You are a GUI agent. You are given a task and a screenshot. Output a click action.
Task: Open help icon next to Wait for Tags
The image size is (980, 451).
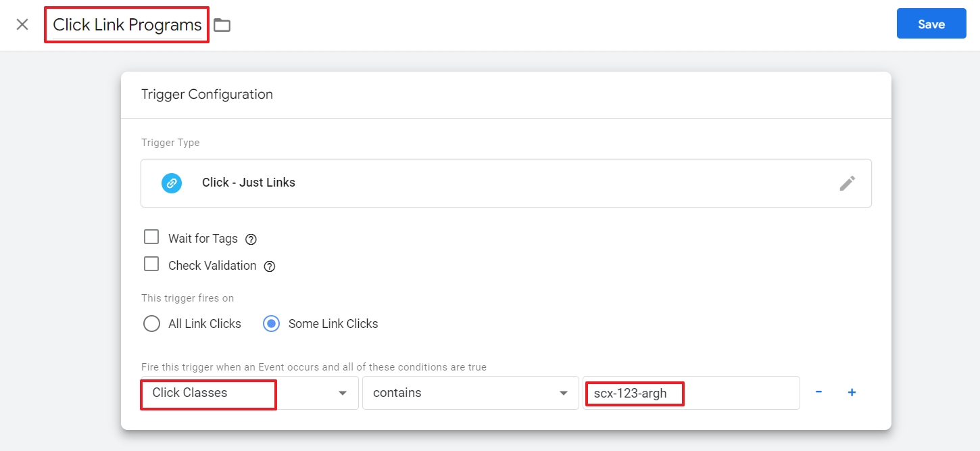point(251,239)
